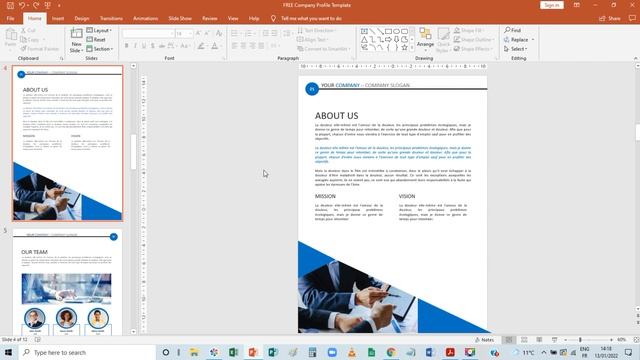Toggle Underline formatting

[x=144, y=46]
